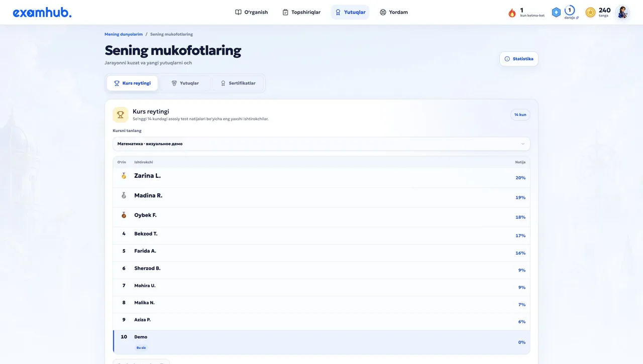Click the gold medal icon for Zarina L.
643x364 pixels.
(124, 176)
